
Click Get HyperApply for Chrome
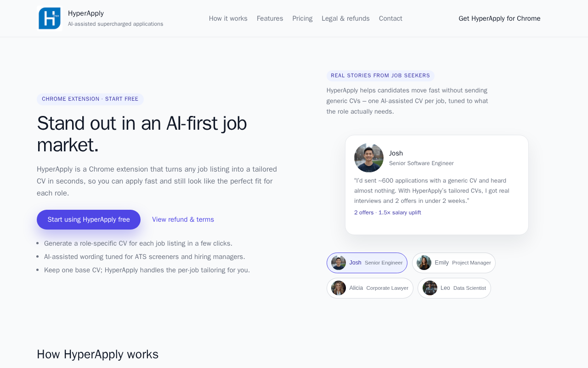[x=499, y=18]
